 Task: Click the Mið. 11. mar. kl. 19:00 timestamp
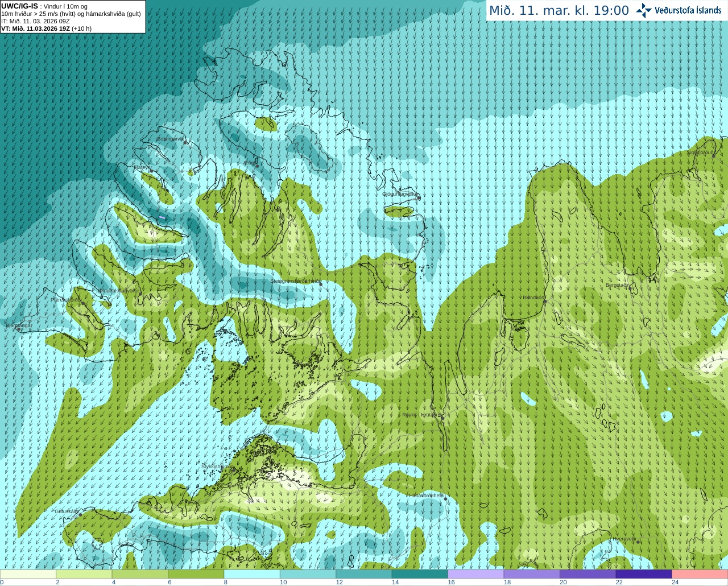coord(559,10)
